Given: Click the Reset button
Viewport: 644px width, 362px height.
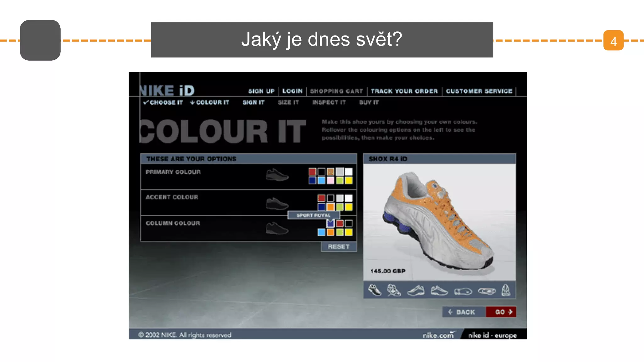Looking at the screenshot, I should point(339,247).
